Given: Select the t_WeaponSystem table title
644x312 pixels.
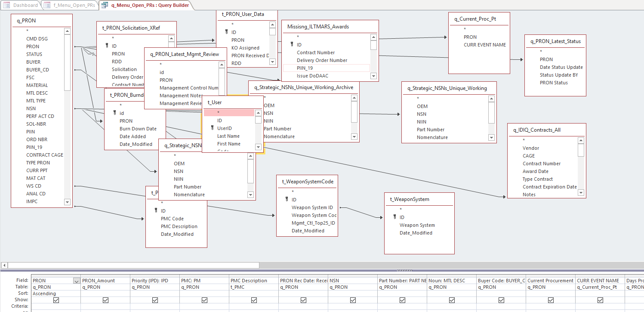Looking at the screenshot, I should tap(419, 199).
